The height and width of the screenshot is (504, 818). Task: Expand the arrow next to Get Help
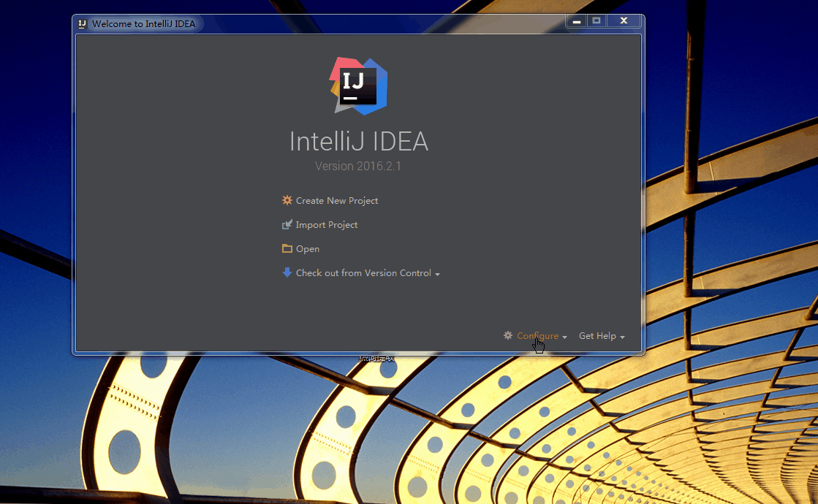(x=623, y=337)
